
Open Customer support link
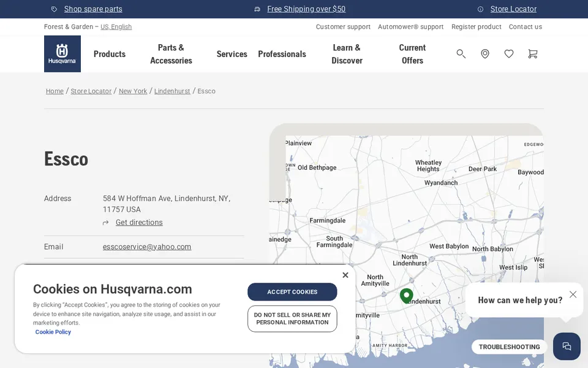pos(343,26)
